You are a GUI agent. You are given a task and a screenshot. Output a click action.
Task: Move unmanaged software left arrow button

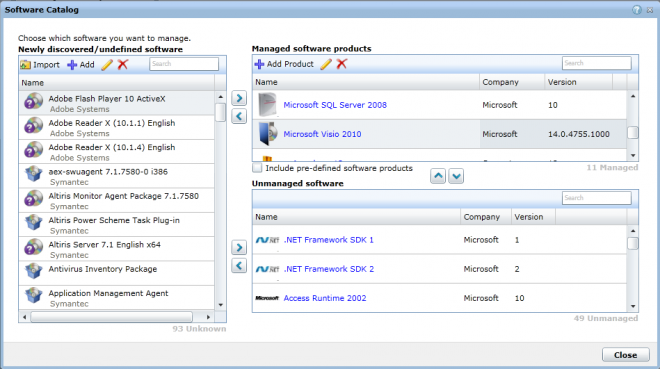pyautogui.click(x=239, y=265)
